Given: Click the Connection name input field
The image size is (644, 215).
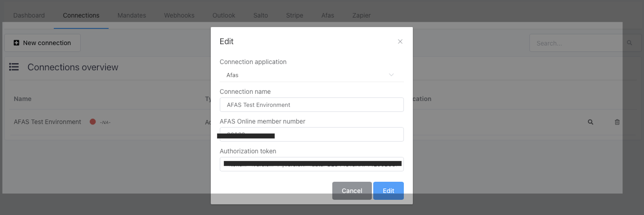Looking at the screenshot, I should tap(312, 105).
